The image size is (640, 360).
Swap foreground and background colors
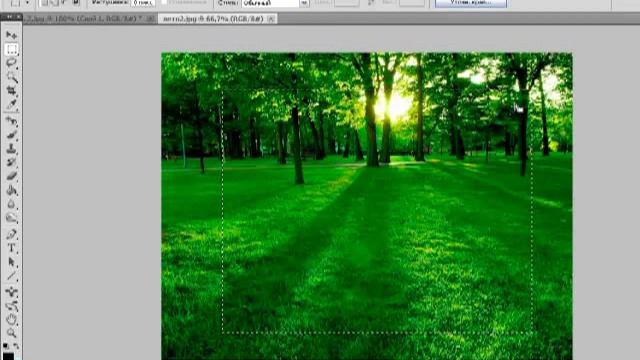pos(16,346)
